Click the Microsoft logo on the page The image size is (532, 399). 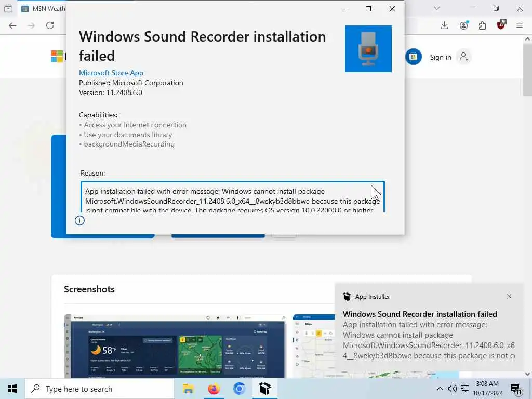click(x=57, y=56)
